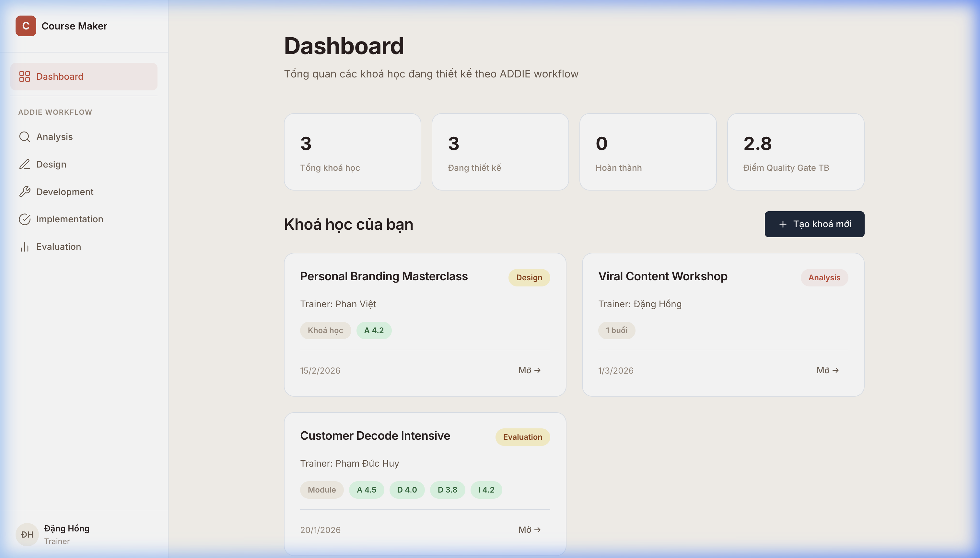Click the plus icon in Tạo khoá mới
This screenshot has height=558, width=980.
tap(783, 224)
